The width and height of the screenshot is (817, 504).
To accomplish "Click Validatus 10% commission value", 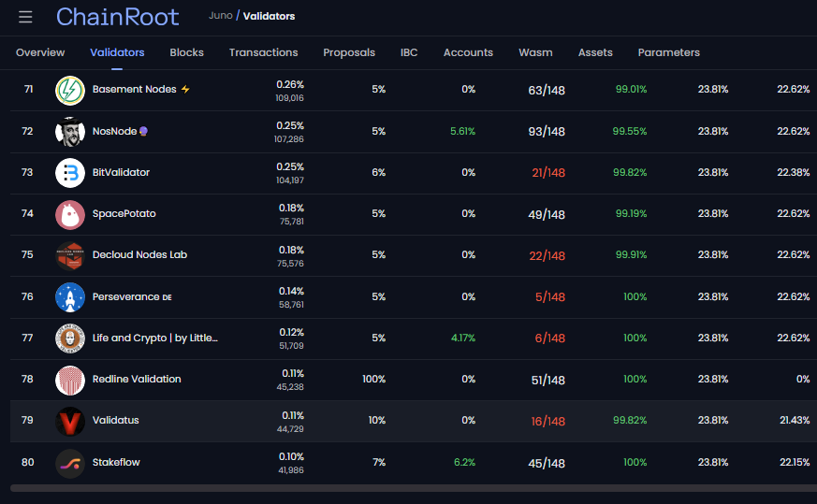I will pos(377,420).
